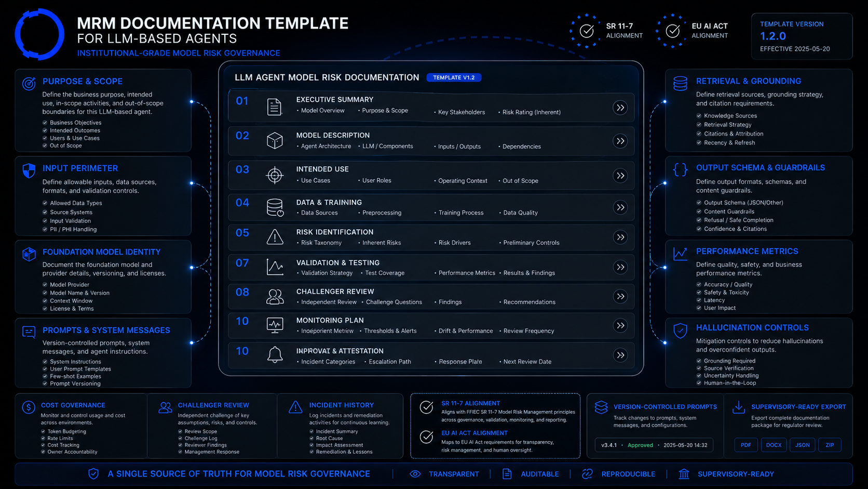Screen dimensions: 868x489
Task: Click the Template Version 1.2.0 card
Action: tap(802, 36)
